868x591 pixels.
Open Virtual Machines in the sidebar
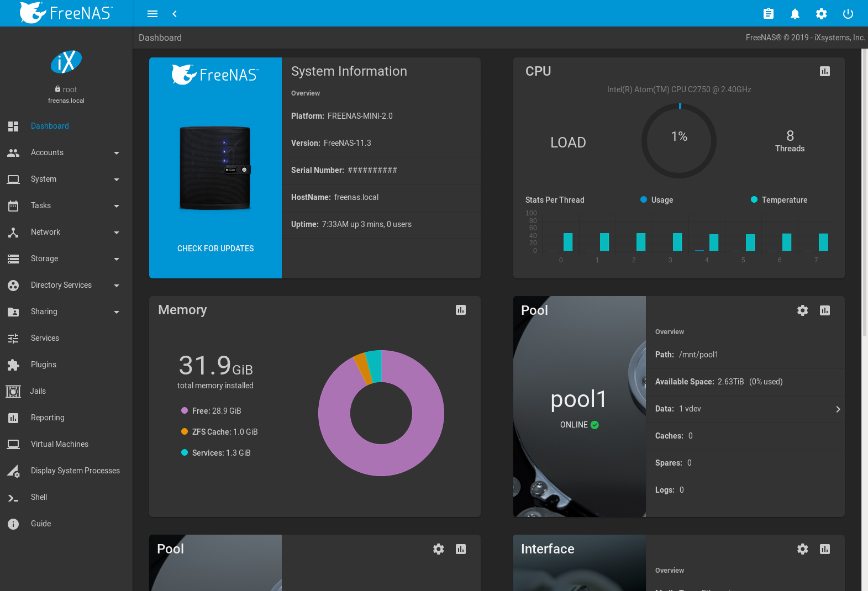[66, 444]
